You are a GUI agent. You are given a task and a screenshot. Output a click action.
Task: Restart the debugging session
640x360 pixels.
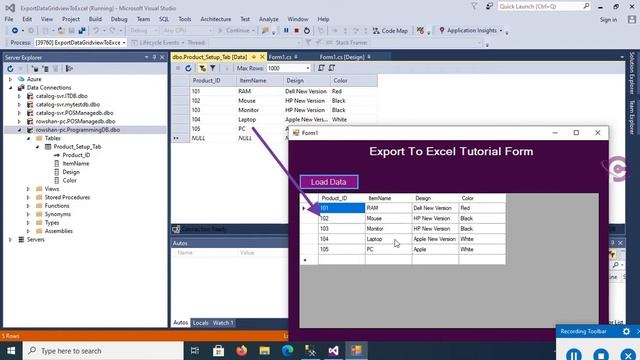tap(307, 31)
